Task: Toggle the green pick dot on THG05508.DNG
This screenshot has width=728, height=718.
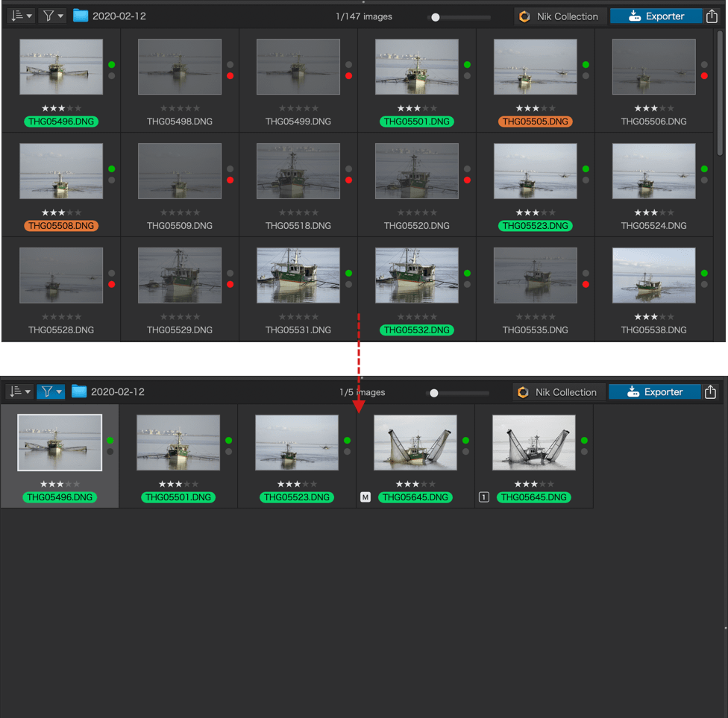Action: pos(112,169)
